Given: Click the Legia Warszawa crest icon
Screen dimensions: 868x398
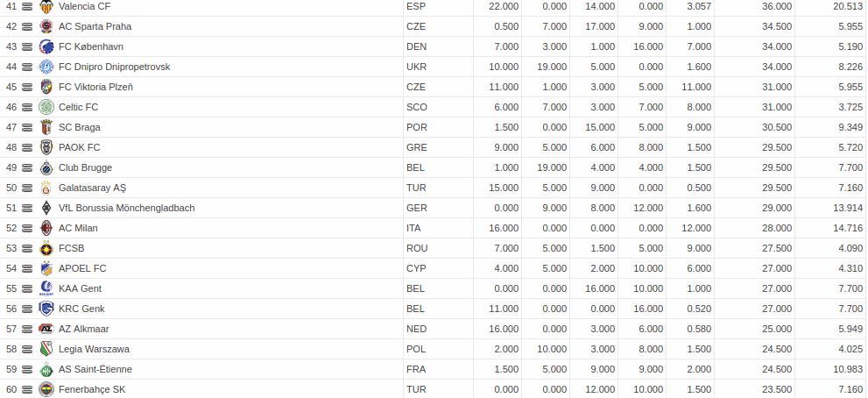Looking at the screenshot, I should tap(46, 349).
